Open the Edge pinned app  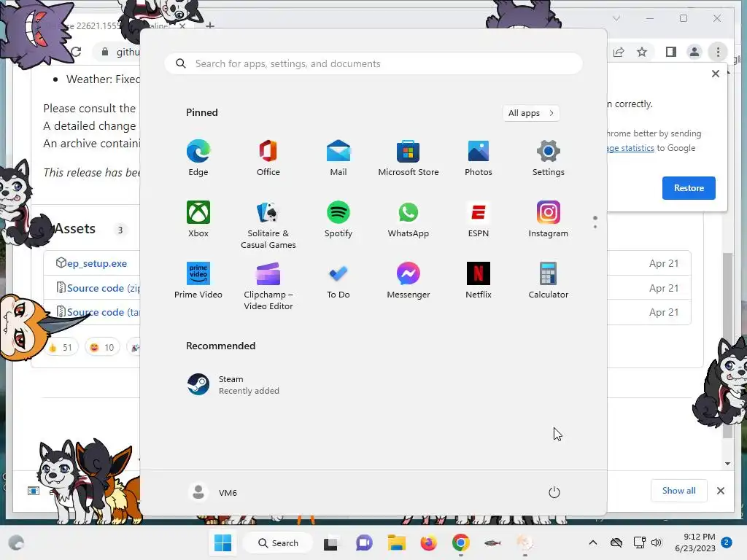198,158
